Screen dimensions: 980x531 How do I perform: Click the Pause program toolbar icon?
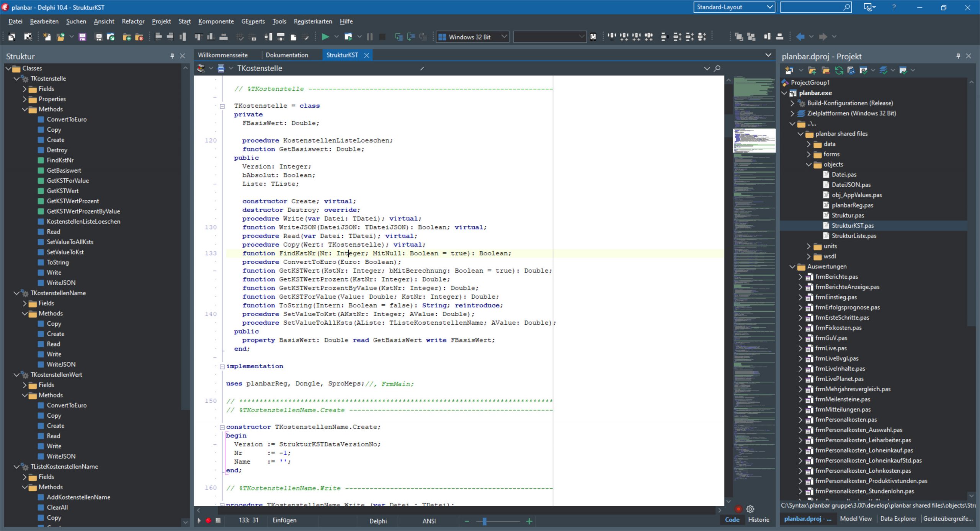pyautogui.click(x=369, y=37)
